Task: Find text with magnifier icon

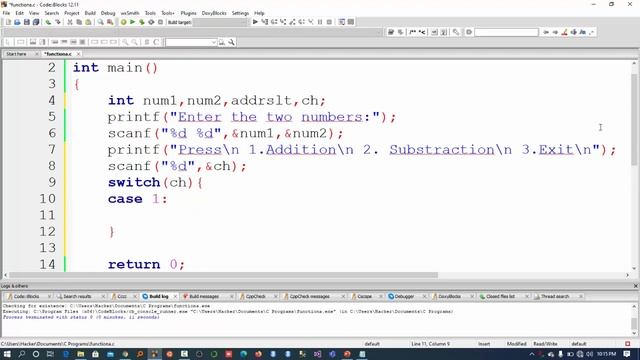Action: (100, 22)
